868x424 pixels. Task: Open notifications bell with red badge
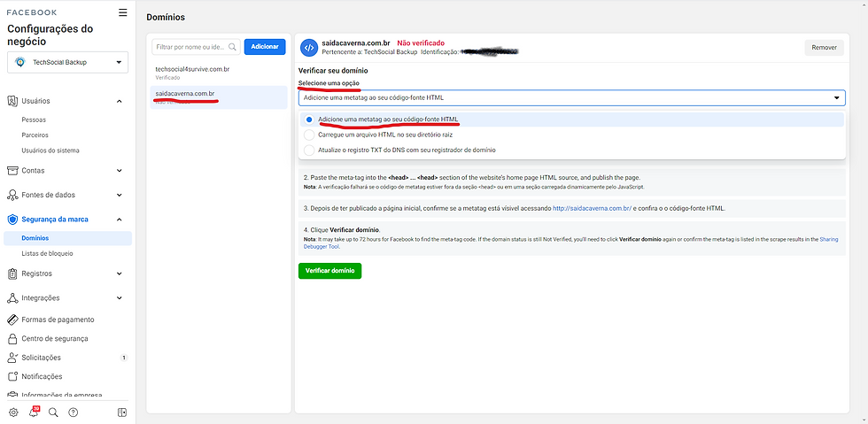[34, 412]
